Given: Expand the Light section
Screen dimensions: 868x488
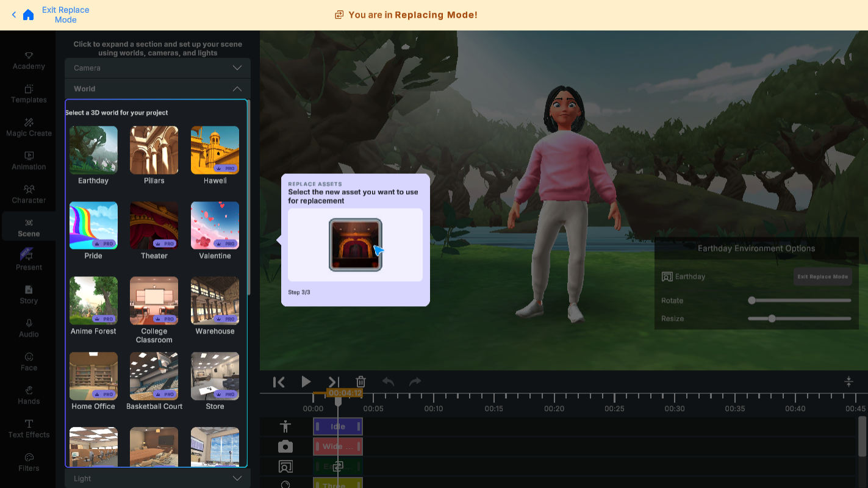Looking at the screenshot, I should pyautogui.click(x=157, y=478).
